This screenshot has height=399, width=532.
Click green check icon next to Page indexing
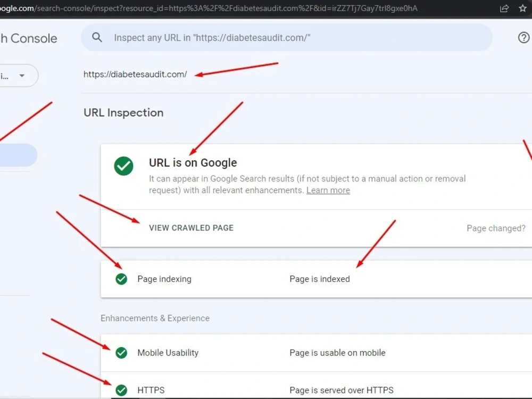pyautogui.click(x=121, y=279)
